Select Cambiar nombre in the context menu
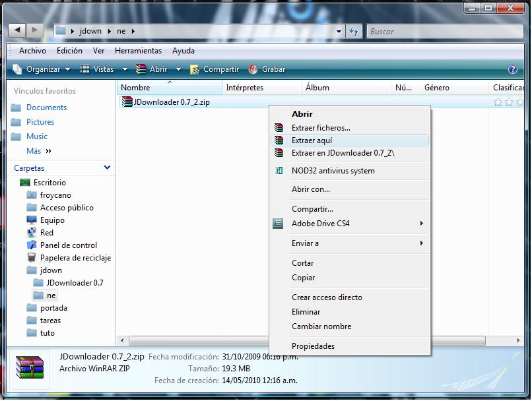Image resolution: width=532 pixels, height=401 pixels. (x=321, y=326)
